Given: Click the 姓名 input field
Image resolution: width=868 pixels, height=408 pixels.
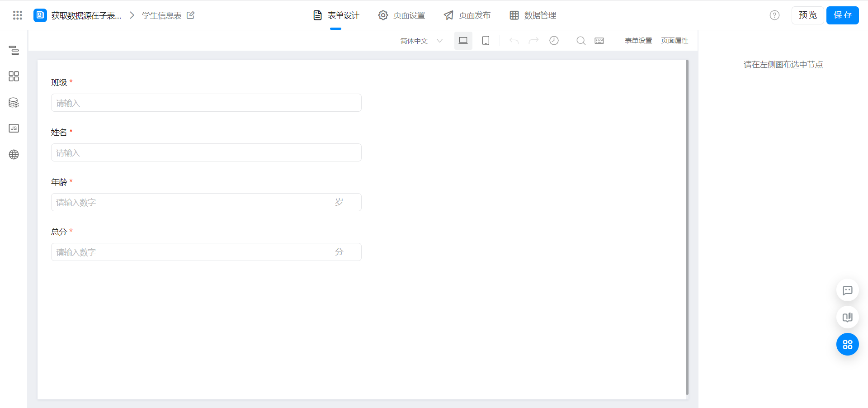Looking at the screenshot, I should point(206,152).
